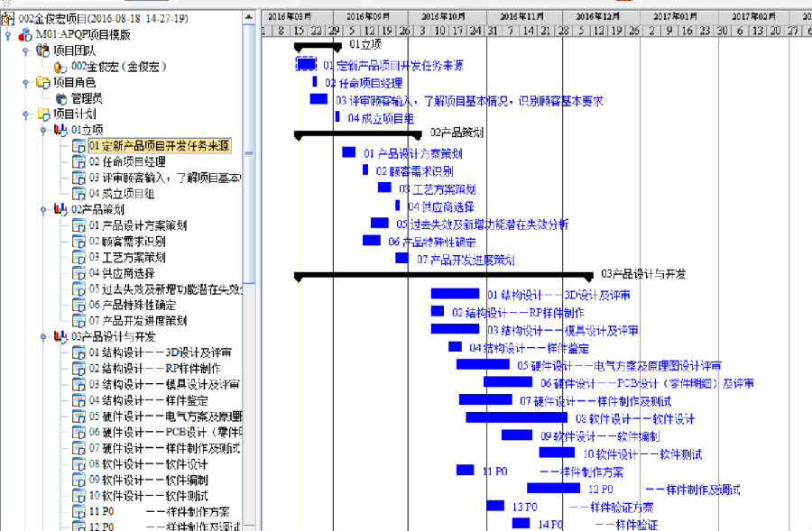
Task: Click the member icon for 002金俊宏（金俊宏）
Action: click(60, 67)
